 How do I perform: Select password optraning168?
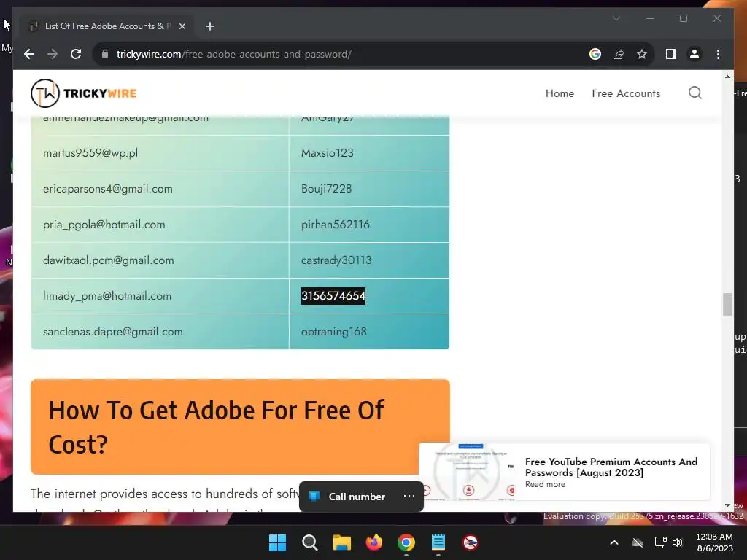tap(334, 332)
